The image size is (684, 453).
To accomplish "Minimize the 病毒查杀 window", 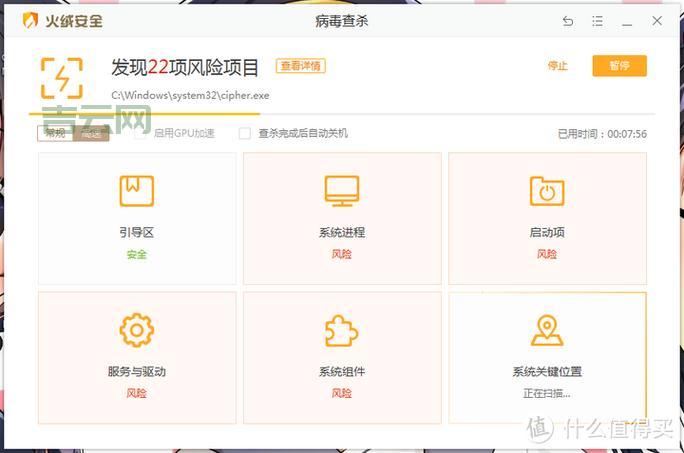I will (627, 24).
